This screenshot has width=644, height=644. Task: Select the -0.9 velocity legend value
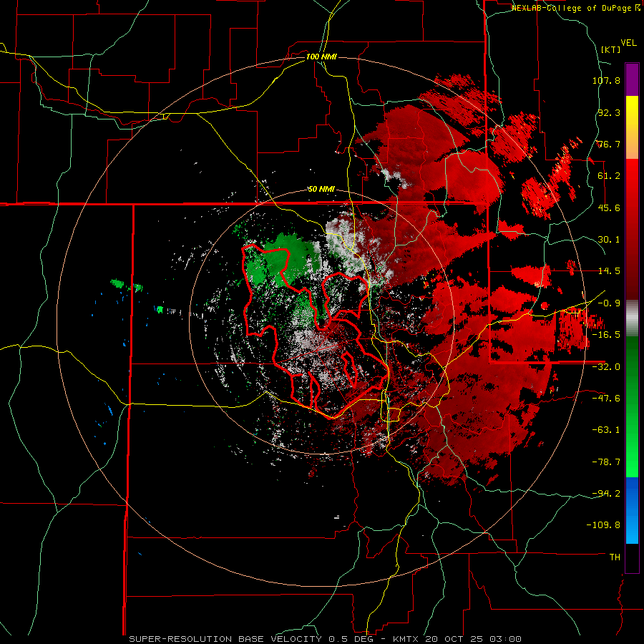[609, 303]
